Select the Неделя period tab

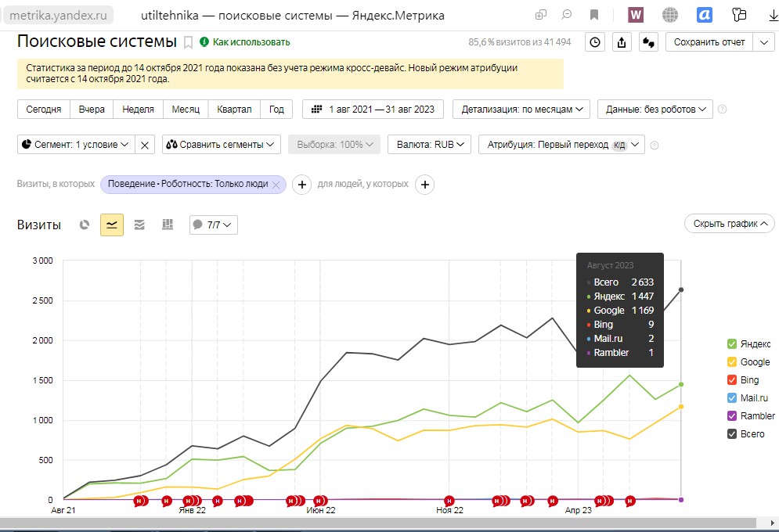138,110
